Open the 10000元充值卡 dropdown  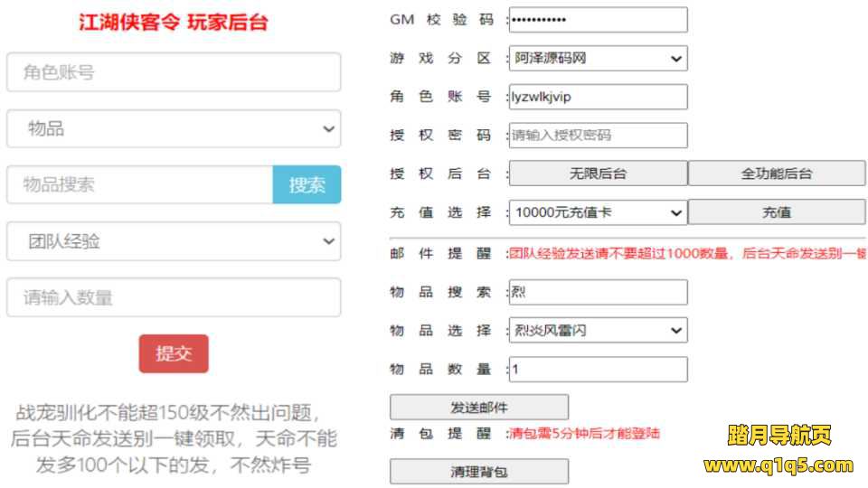click(x=598, y=213)
